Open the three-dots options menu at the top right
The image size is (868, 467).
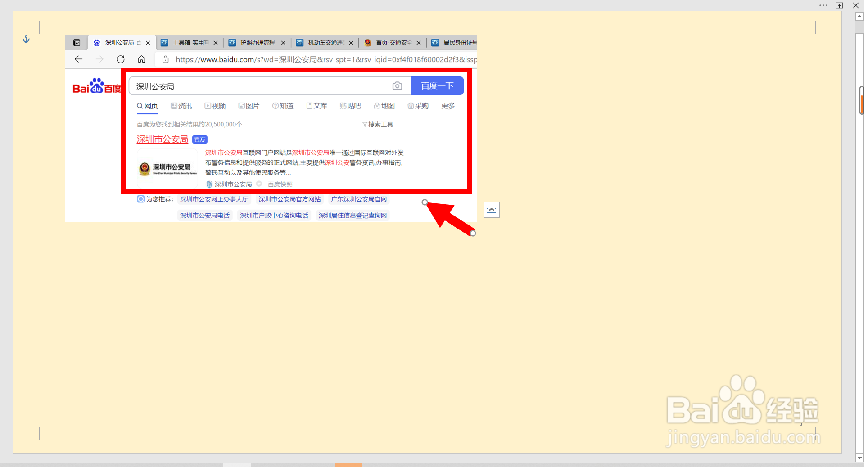click(x=823, y=5)
